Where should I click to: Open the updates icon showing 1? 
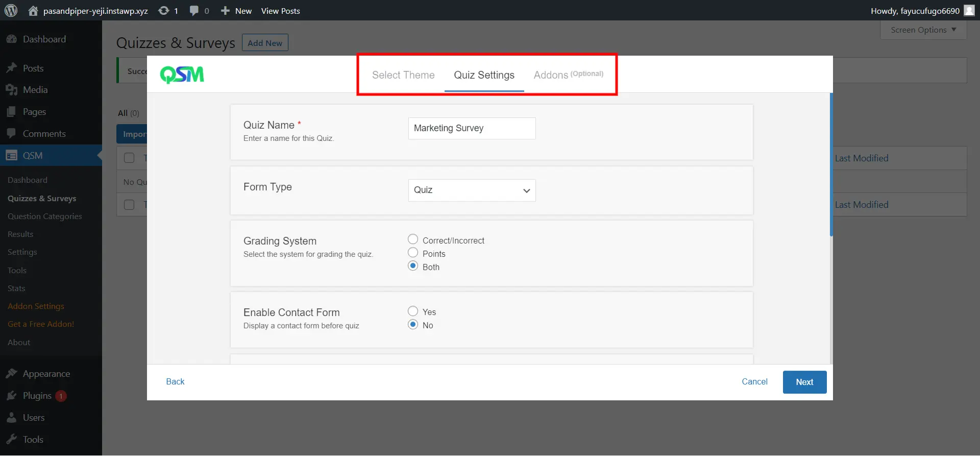pyautogui.click(x=164, y=10)
